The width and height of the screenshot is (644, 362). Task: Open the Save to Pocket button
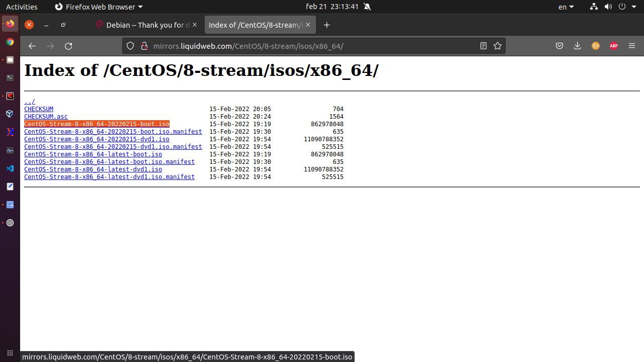(x=559, y=46)
